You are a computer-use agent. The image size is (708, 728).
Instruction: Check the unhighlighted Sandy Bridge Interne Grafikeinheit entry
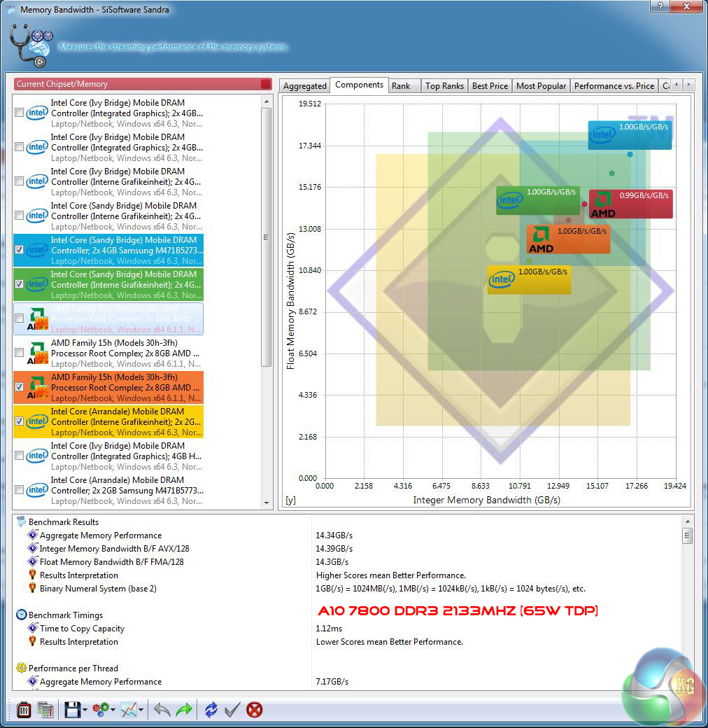19,216
